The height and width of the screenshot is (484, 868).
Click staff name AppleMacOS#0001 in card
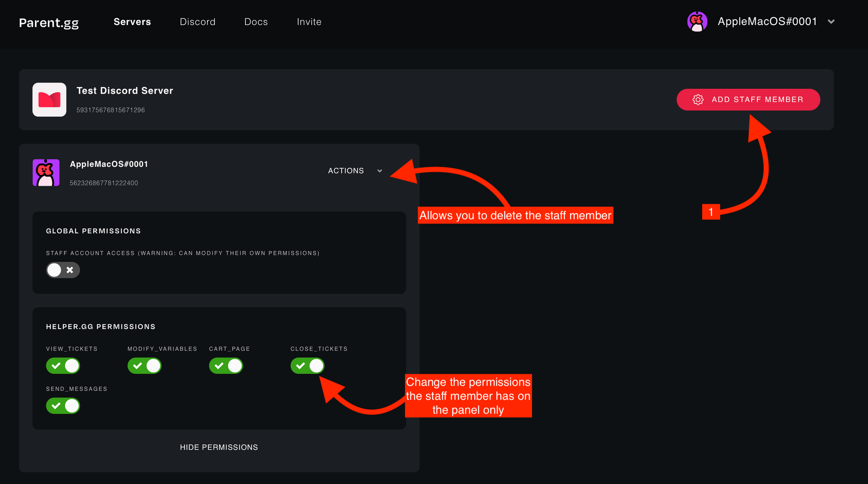109,164
